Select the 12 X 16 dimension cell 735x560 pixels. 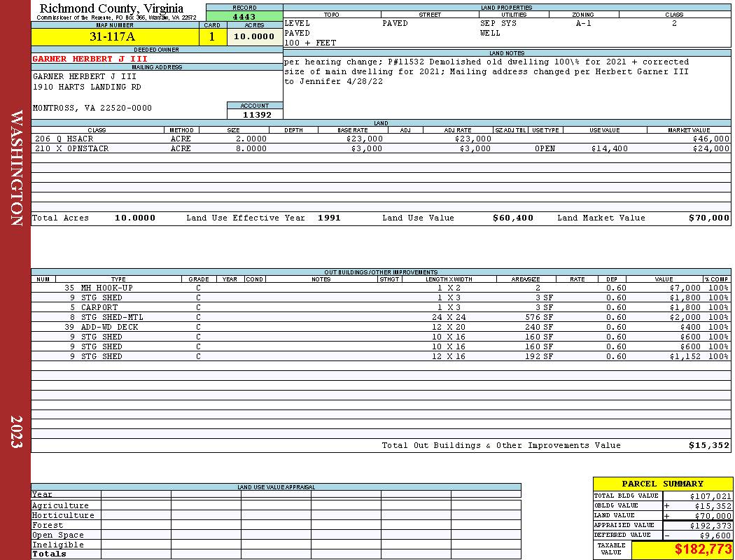449,356
